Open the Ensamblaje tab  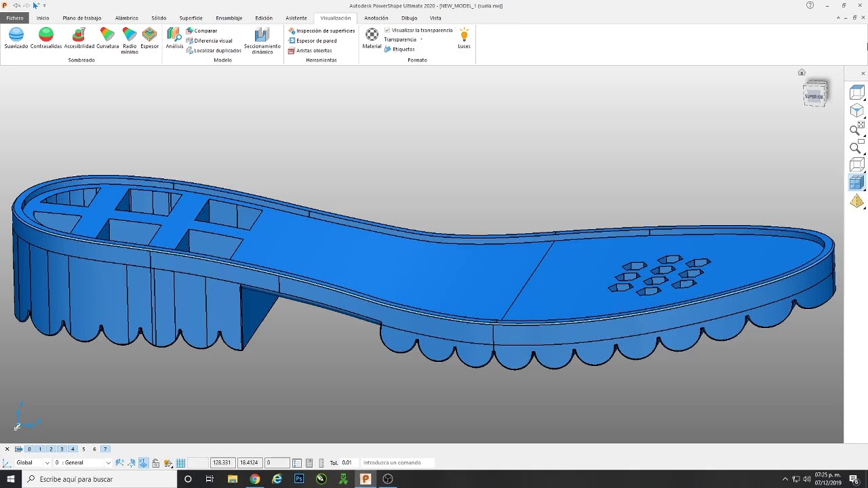point(229,18)
